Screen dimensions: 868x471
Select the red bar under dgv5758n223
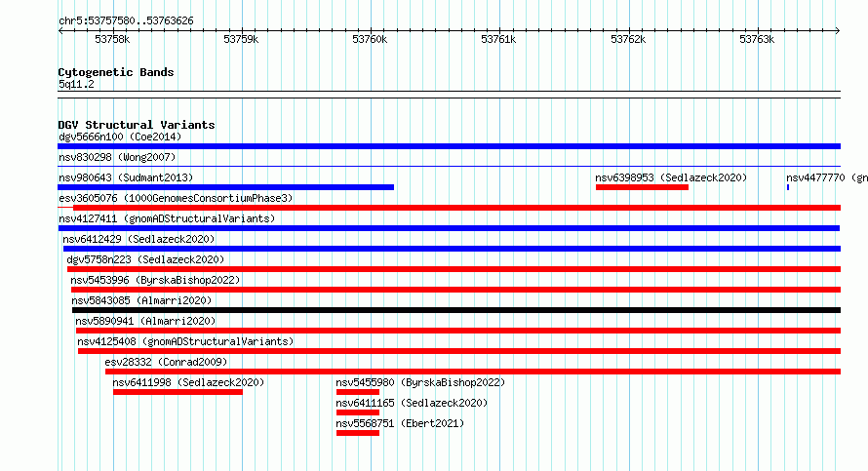point(454,269)
